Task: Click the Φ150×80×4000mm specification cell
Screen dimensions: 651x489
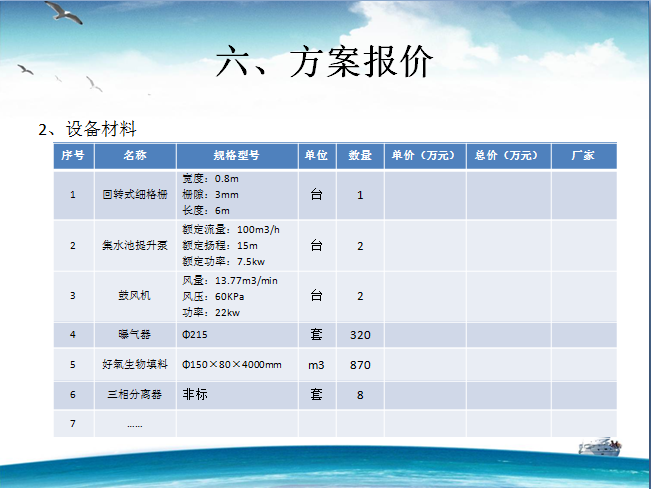Action: click(237, 364)
